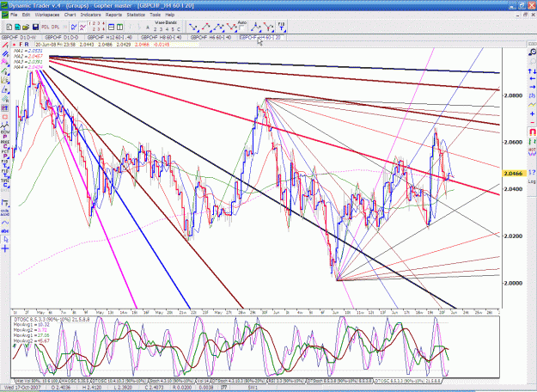Click the right arrow scroll icon at right
The width and height of the screenshot is (537, 392).
532,87
